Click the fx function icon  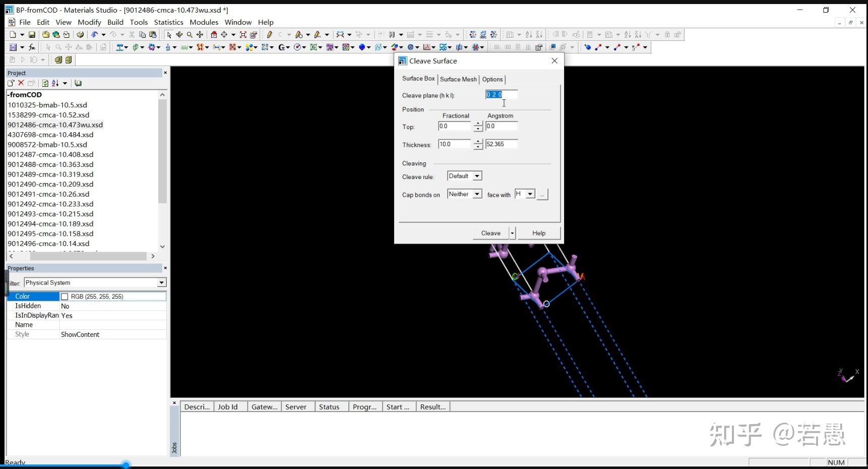pos(32,47)
